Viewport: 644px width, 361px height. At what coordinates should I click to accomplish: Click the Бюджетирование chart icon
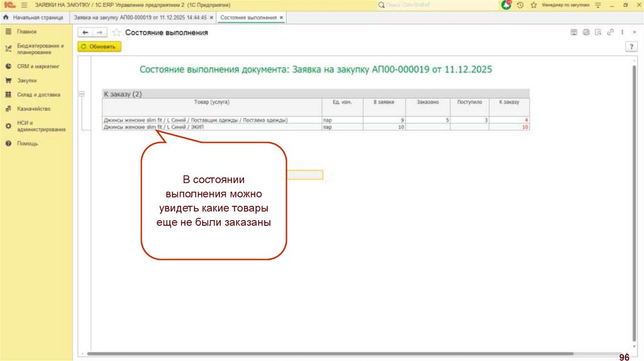point(8,49)
